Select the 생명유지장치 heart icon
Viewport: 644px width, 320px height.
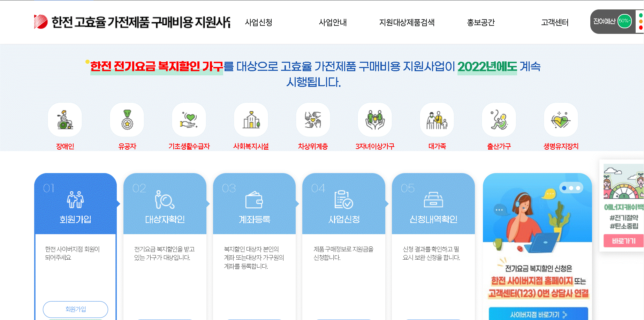(561, 119)
